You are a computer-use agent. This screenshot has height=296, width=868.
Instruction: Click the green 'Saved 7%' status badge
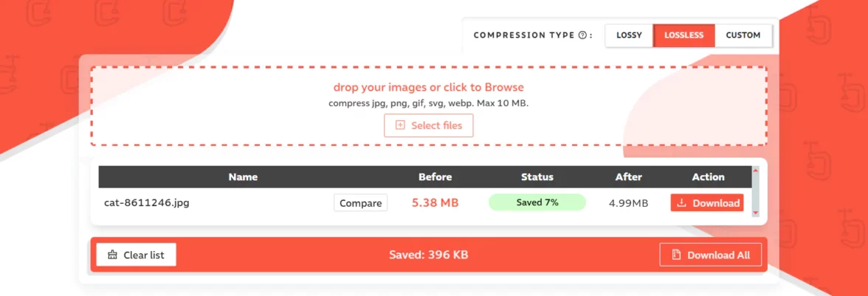click(537, 202)
